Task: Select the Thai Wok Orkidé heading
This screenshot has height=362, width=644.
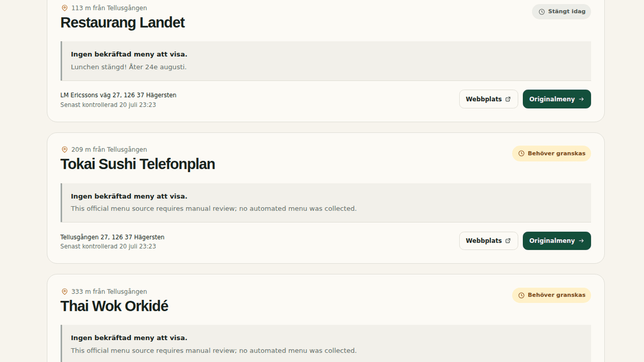Action: (114, 306)
